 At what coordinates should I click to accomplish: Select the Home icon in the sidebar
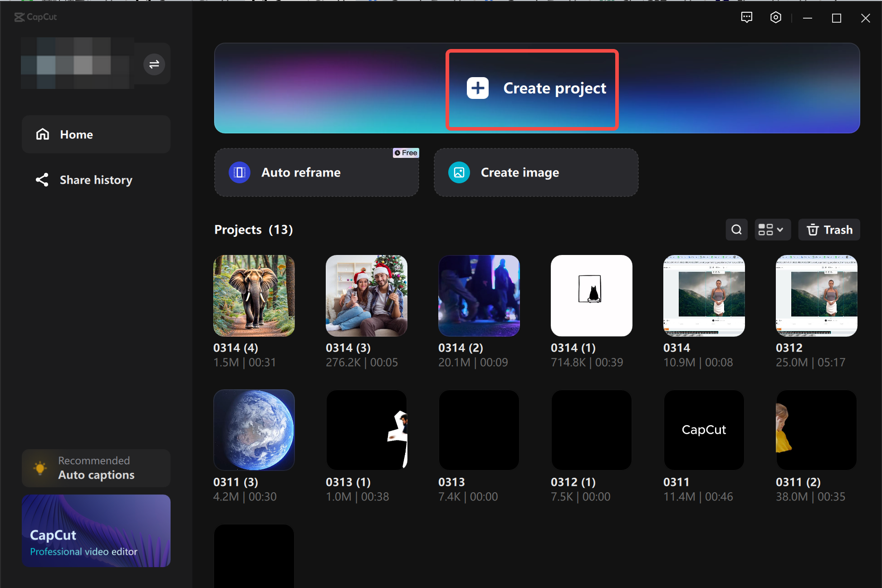click(42, 134)
